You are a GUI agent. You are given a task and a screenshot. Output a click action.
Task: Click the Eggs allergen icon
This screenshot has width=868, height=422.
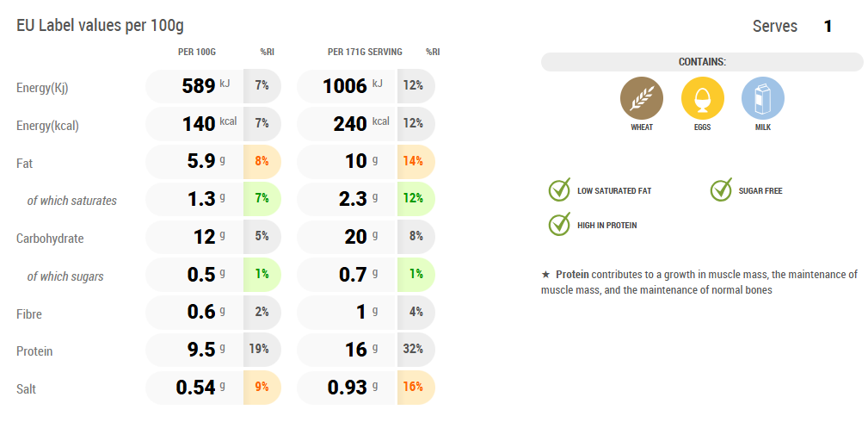702,97
